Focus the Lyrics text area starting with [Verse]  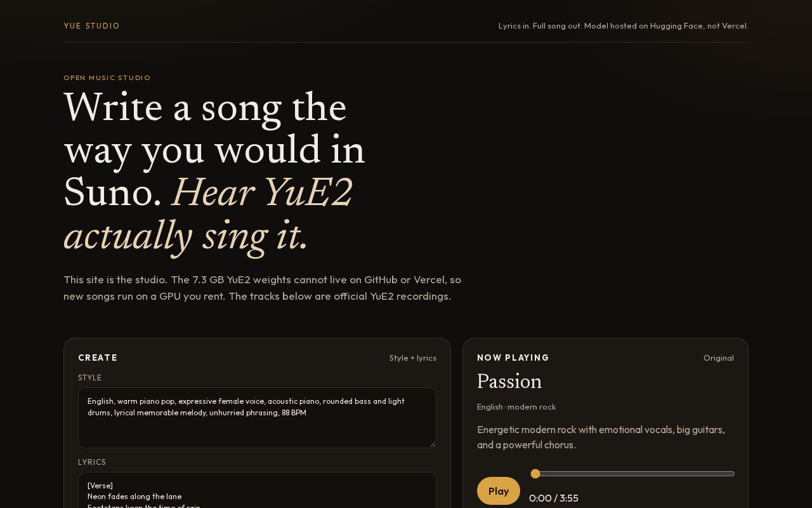point(257,490)
